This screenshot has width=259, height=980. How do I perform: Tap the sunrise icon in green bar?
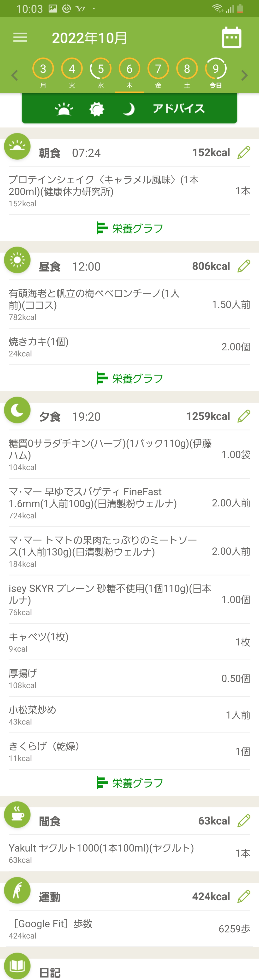click(64, 109)
